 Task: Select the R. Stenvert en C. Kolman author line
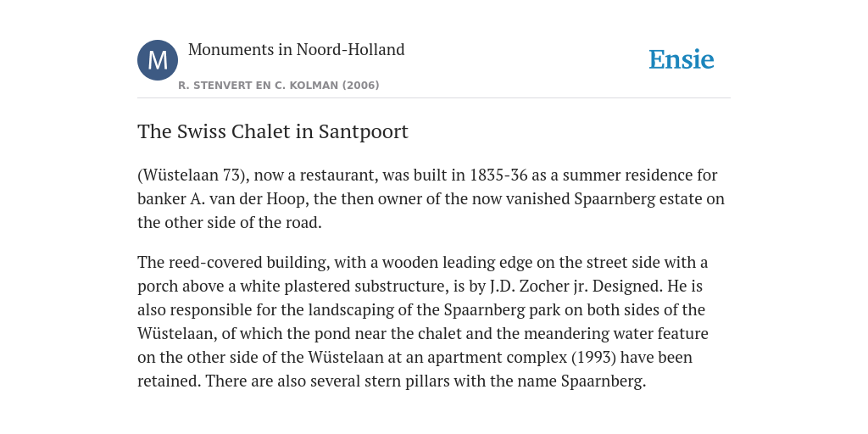[x=278, y=86]
